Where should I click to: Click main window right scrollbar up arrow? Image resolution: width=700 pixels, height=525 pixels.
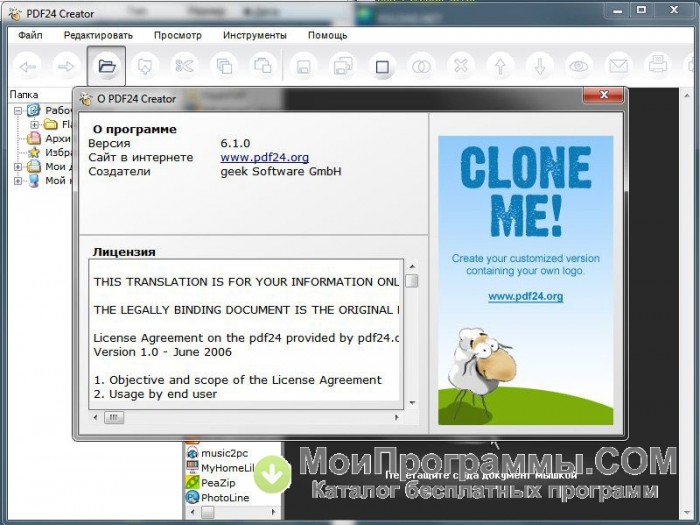point(687,95)
